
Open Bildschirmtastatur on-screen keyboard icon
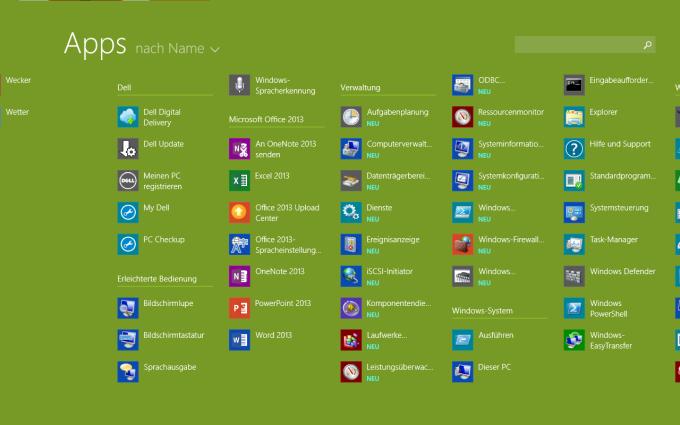click(x=128, y=340)
